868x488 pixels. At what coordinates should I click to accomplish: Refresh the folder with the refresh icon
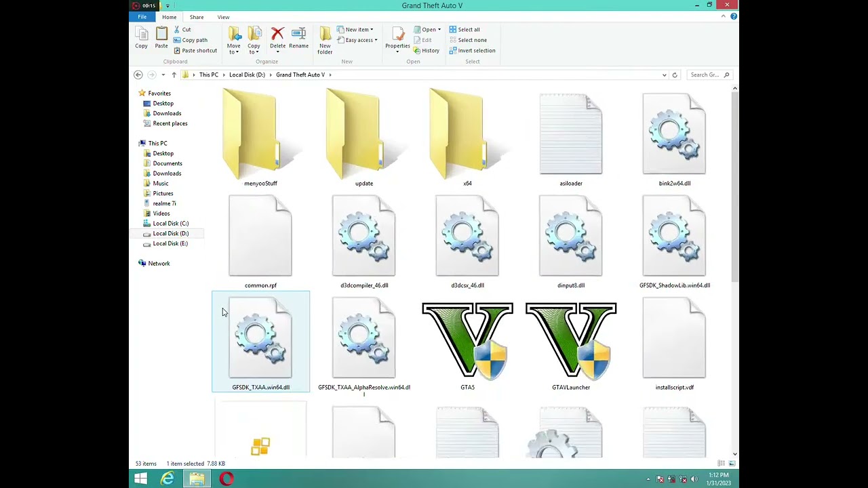[675, 75]
